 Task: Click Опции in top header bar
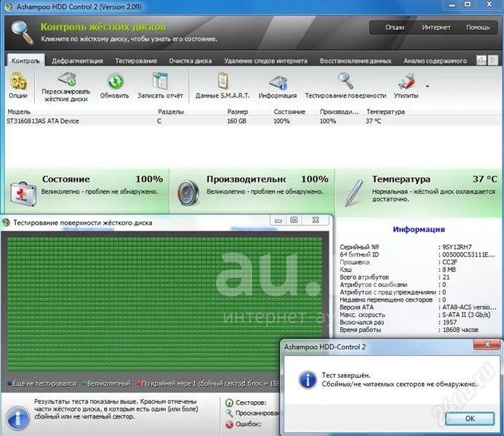coord(395,28)
